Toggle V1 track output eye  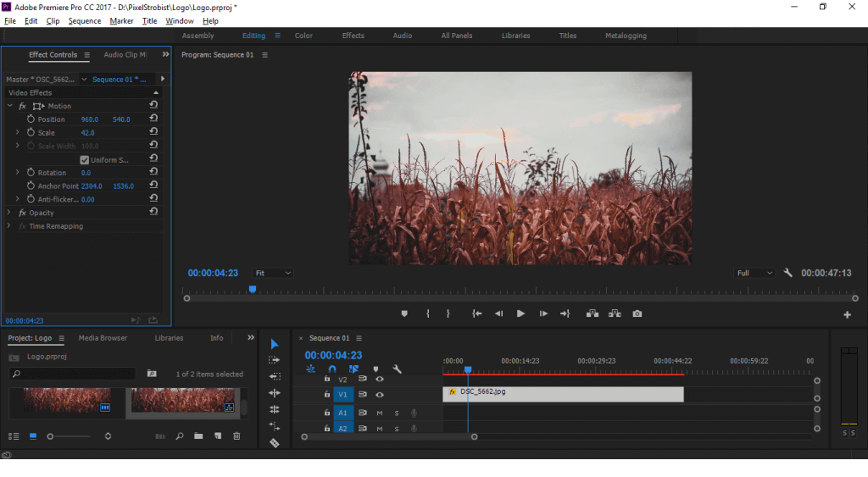click(380, 395)
